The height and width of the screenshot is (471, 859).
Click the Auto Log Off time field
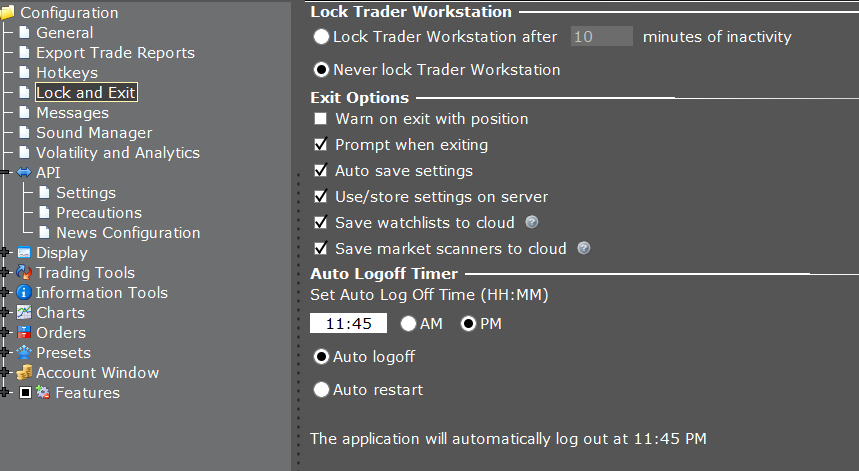[x=348, y=324]
